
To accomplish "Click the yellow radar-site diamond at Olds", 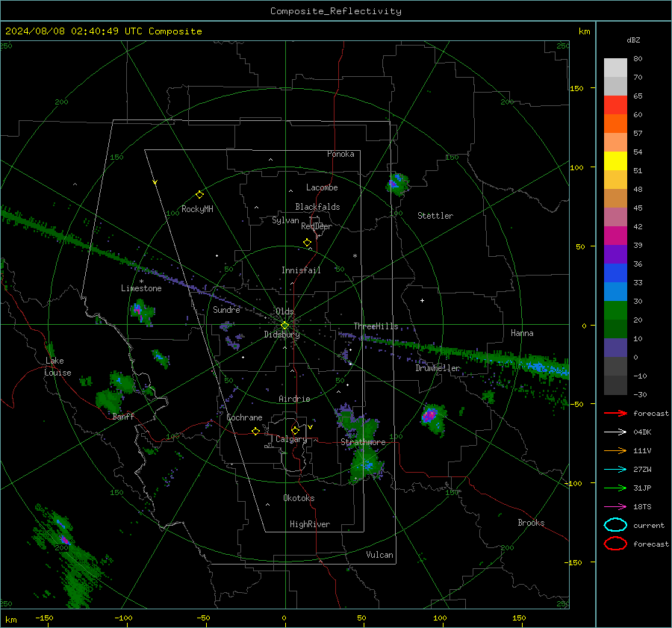I will (x=284, y=326).
